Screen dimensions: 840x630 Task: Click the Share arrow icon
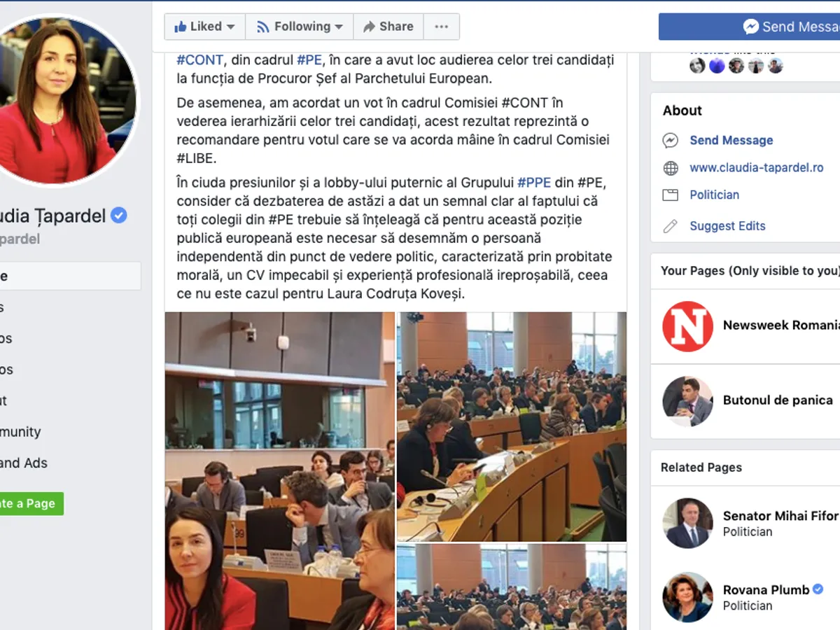pos(369,27)
